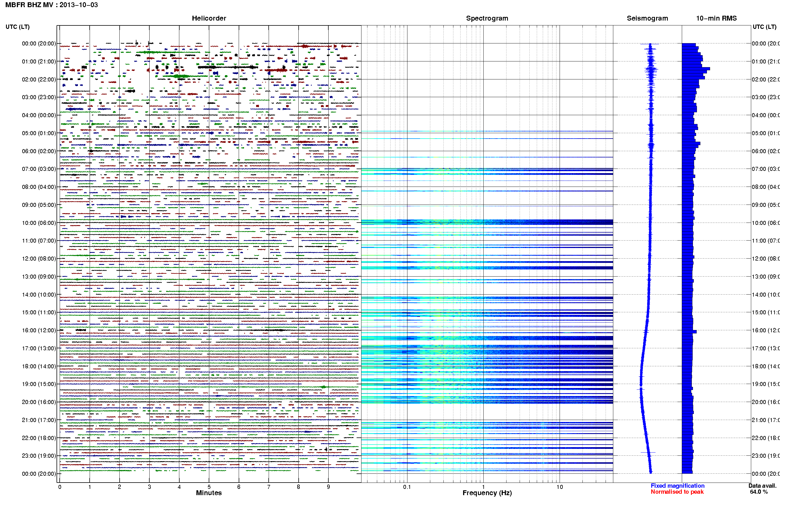The height and width of the screenshot is (508, 812).
Task: Click the left '17:00 (13:00)' time label
Action: (x=39, y=348)
